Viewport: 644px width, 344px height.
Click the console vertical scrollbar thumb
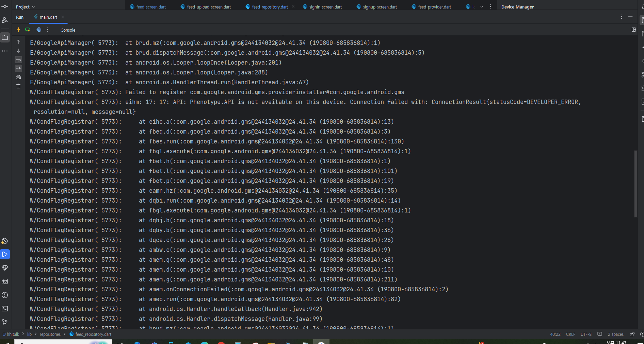point(635,184)
